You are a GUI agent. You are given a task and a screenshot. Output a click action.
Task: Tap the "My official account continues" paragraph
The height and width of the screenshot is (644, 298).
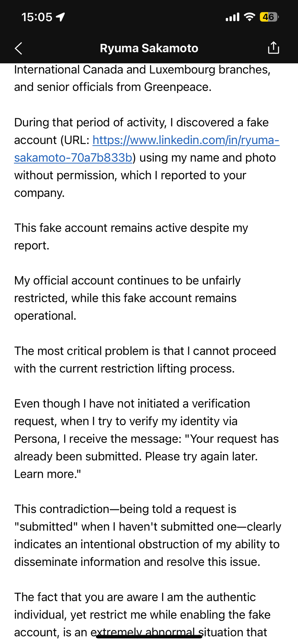[x=127, y=298]
